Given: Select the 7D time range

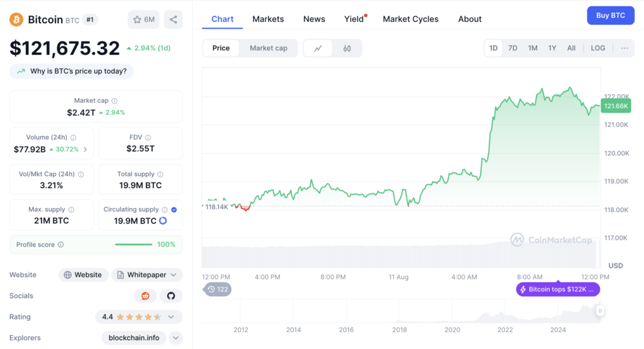Looking at the screenshot, I should tap(513, 48).
